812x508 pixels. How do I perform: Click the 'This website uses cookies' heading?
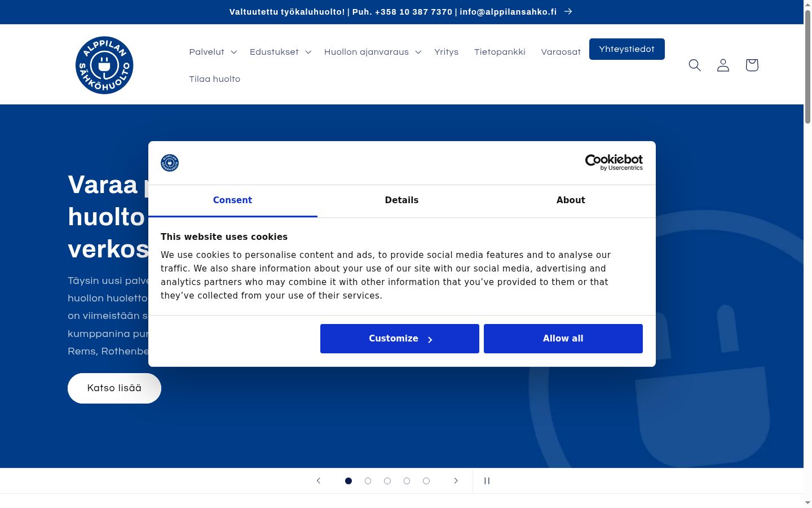coord(224,237)
